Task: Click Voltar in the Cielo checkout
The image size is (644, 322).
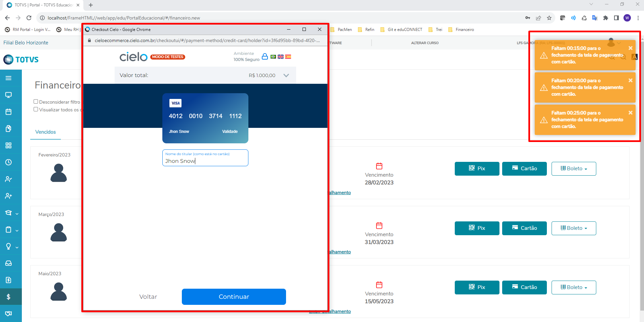Action: tap(148, 297)
